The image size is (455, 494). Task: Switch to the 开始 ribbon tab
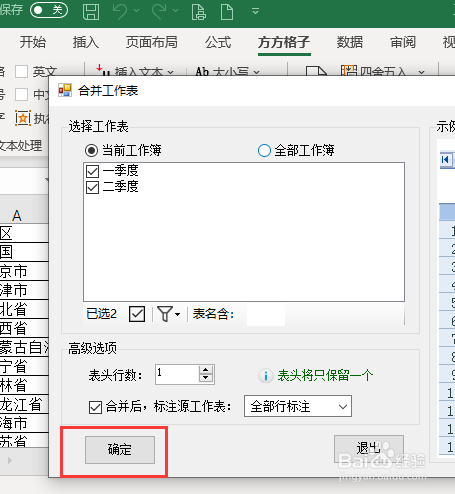click(33, 42)
